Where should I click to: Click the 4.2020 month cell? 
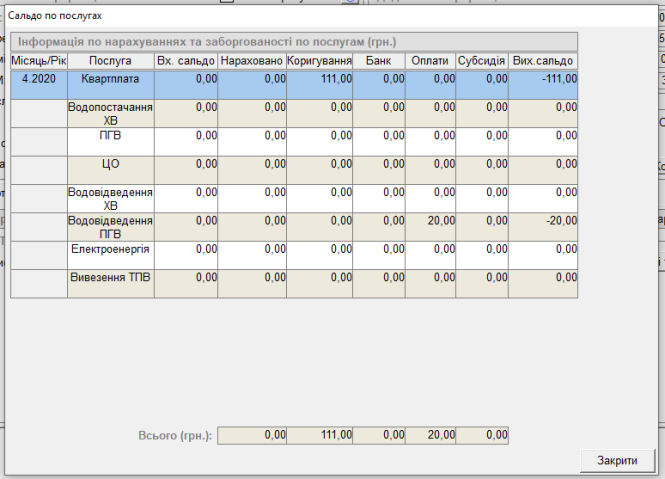[x=38, y=79]
